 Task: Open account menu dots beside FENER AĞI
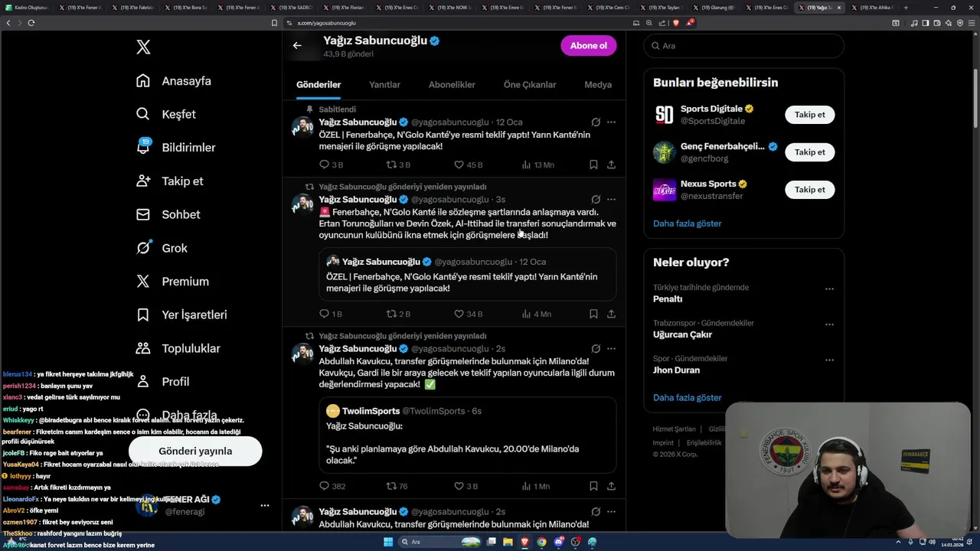tap(264, 506)
